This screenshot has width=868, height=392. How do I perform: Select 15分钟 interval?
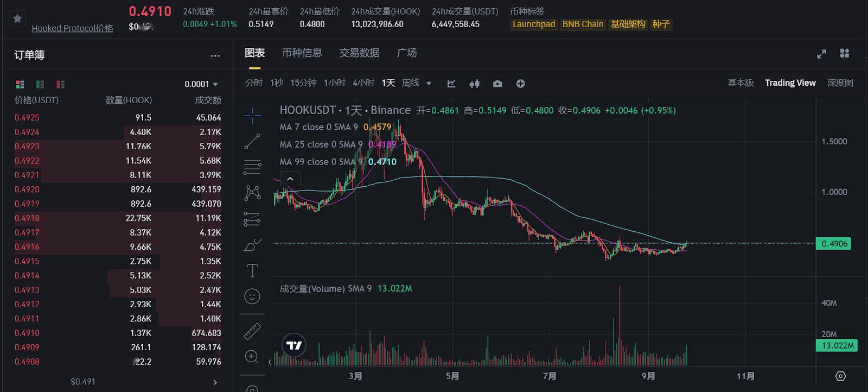(303, 83)
